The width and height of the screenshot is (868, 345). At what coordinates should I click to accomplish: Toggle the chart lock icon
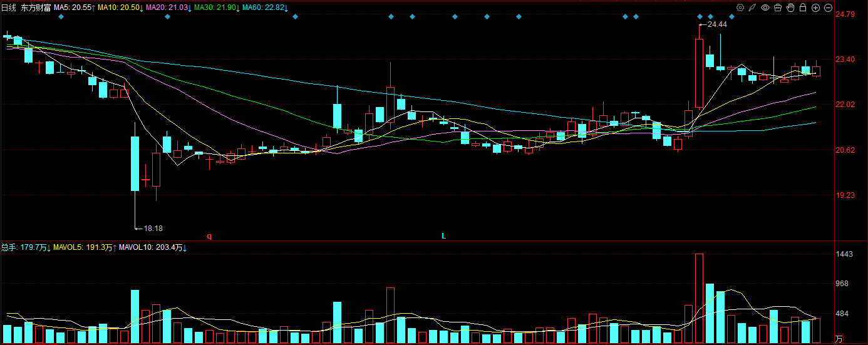tap(802, 8)
